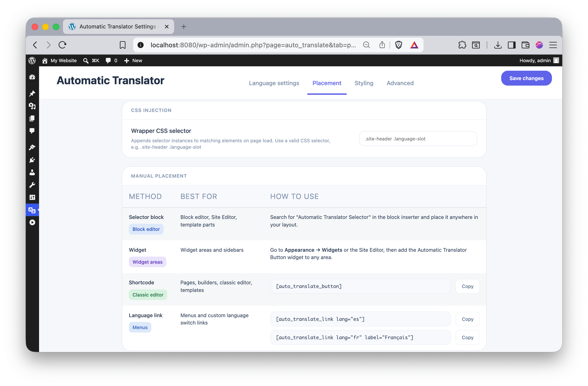Open profile avatar in browser toolbar

[x=539, y=45]
